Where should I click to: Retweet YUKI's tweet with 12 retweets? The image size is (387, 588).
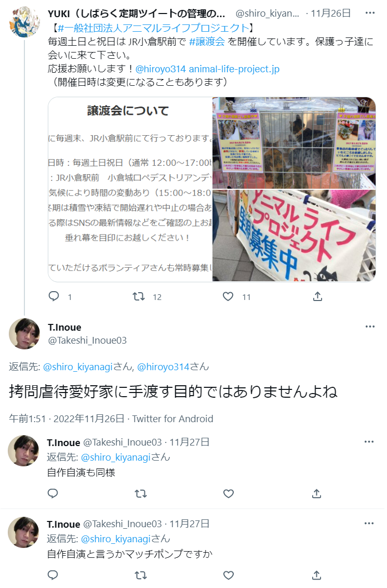tap(139, 296)
